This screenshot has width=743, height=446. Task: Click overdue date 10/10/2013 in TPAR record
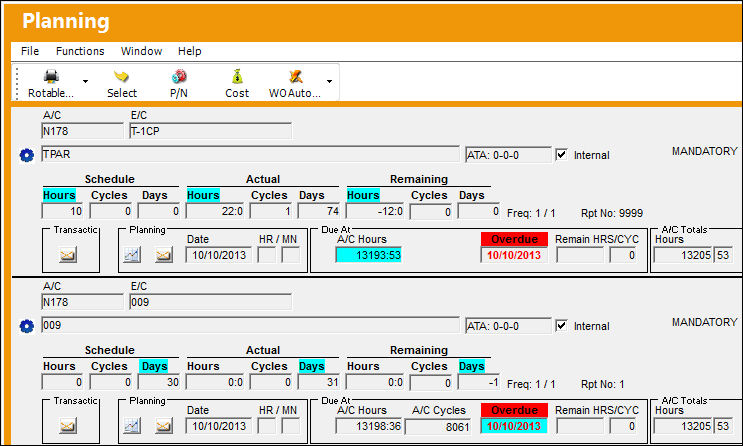coord(514,255)
